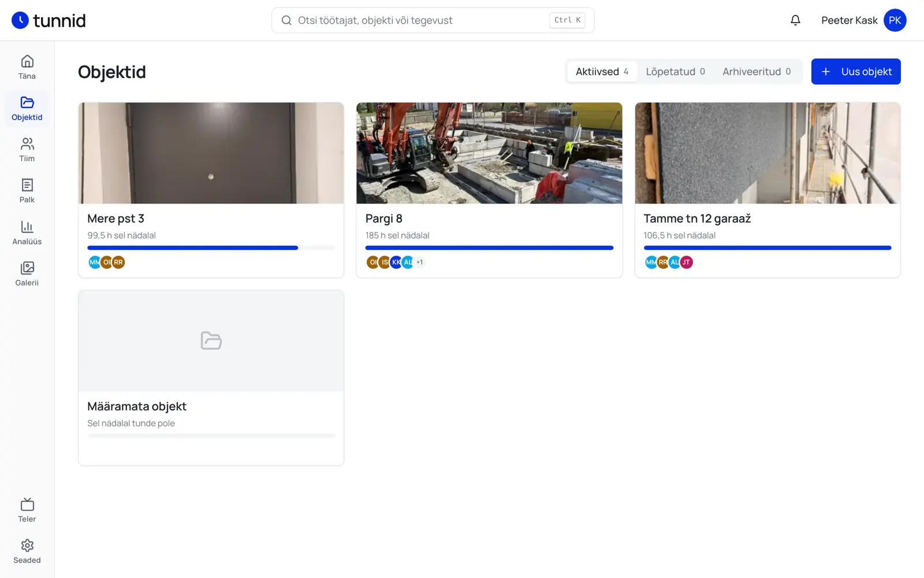
Task: Open the Tiim people icon
Action: (27, 143)
